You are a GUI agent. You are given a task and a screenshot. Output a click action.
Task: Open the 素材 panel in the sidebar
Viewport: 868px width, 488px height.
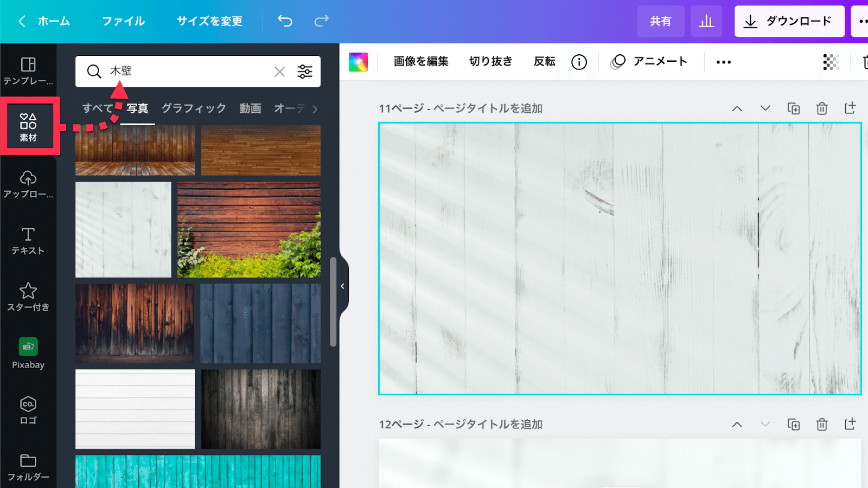[x=29, y=126]
